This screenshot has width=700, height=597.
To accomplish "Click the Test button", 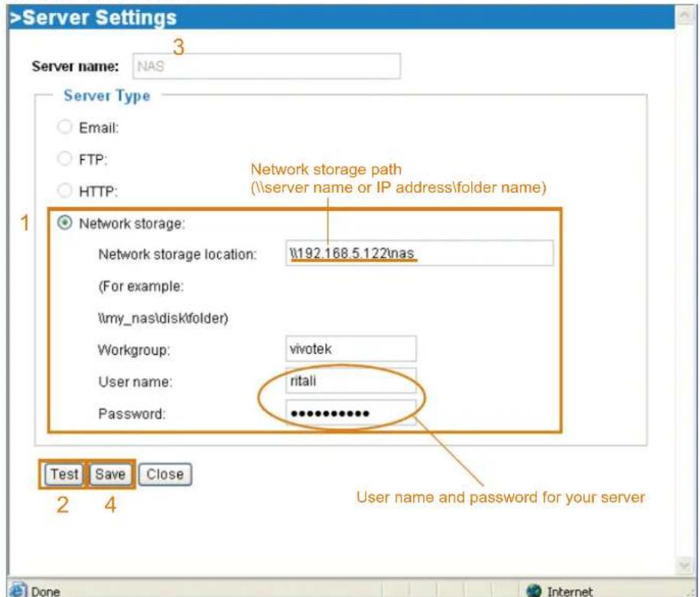I will pos(63,474).
